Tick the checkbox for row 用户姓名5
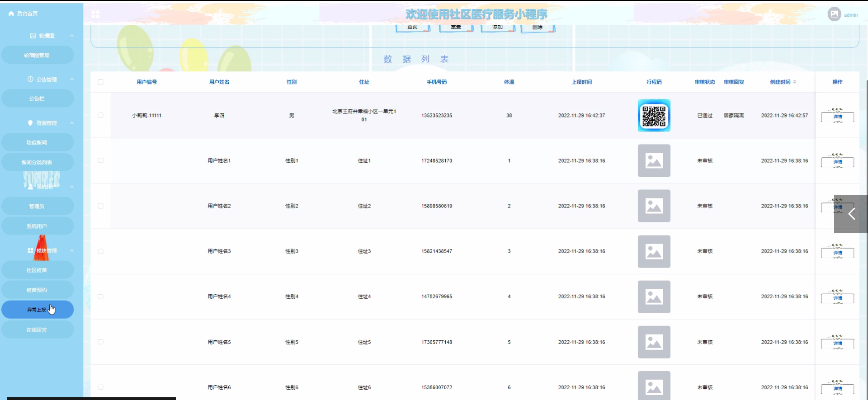 [100, 342]
